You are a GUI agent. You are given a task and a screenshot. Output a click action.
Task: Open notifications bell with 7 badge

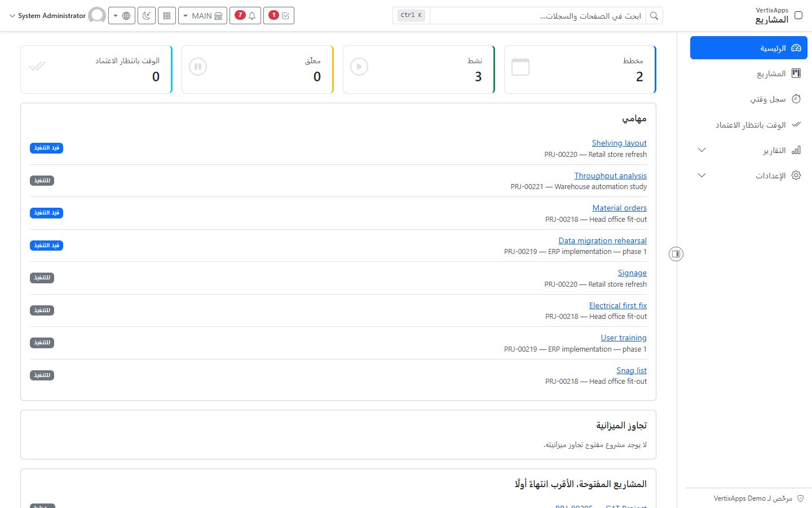pyautogui.click(x=245, y=16)
